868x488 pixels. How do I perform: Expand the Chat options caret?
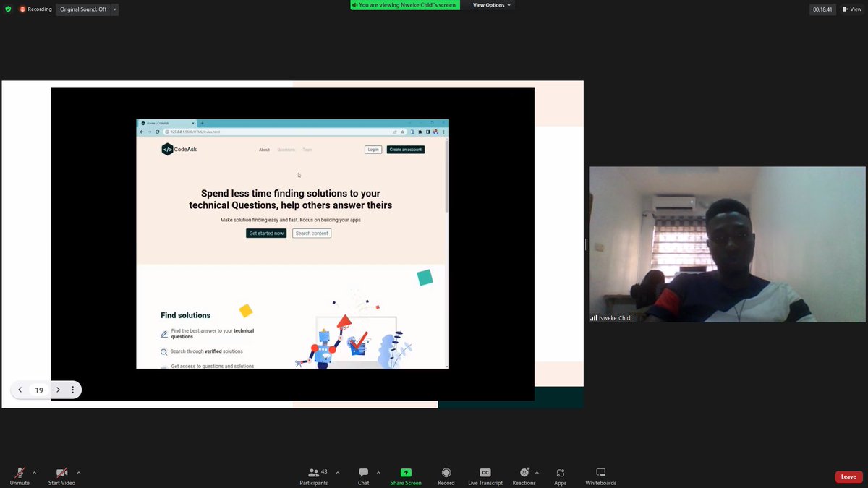pyautogui.click(x=378, y=473)
